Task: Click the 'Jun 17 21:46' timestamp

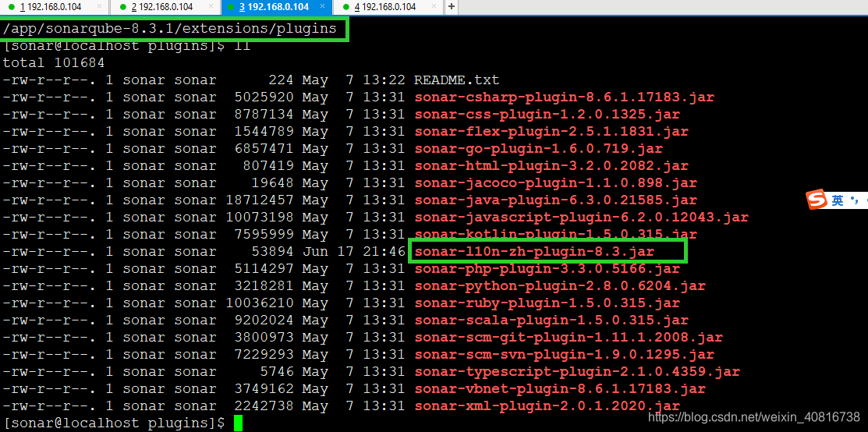Action: pyautogui.click(x=354, y=251)
